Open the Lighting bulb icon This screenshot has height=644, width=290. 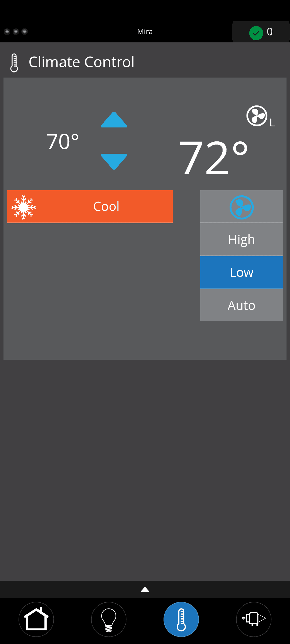109,619
